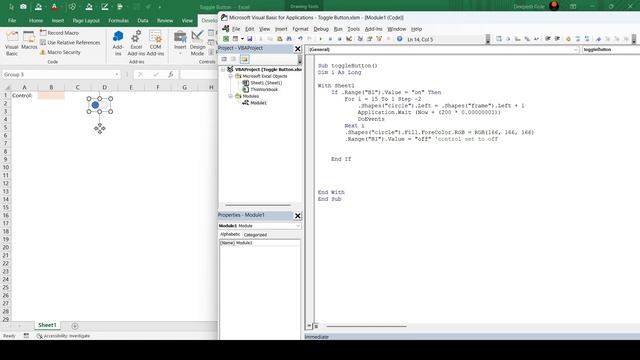The image size is (640, 360).
Task: Collapse the Modules folder node
Action: (231, 96)
